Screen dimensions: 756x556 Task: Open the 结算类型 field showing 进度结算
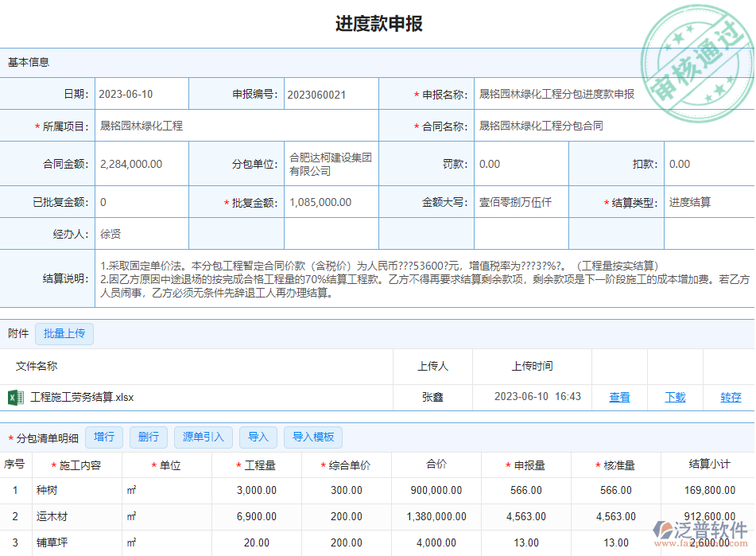click(708, 202)
